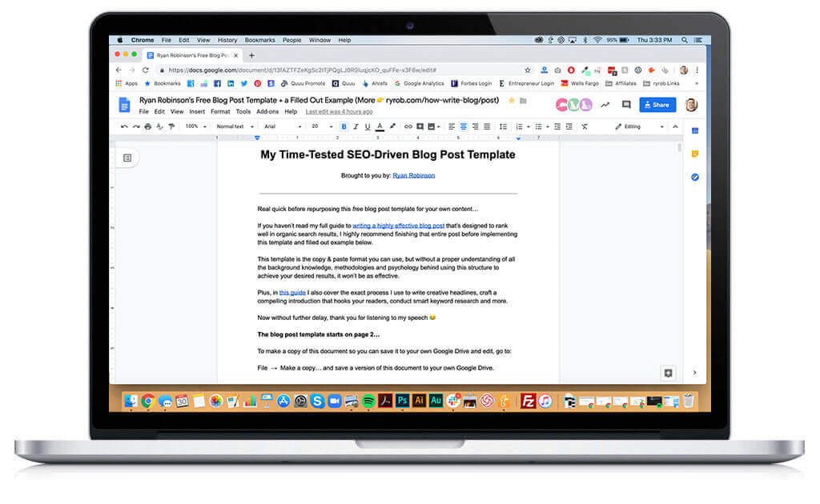Open the text color swatch picker
This screenshot has height=504, width=820.
pyautogui.click(x=380, y=126)
